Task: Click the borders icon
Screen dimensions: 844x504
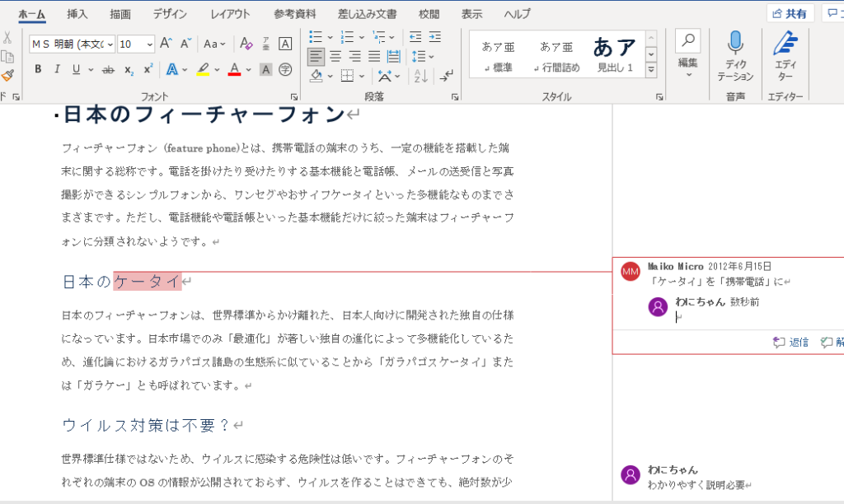Action: point(347,77)
